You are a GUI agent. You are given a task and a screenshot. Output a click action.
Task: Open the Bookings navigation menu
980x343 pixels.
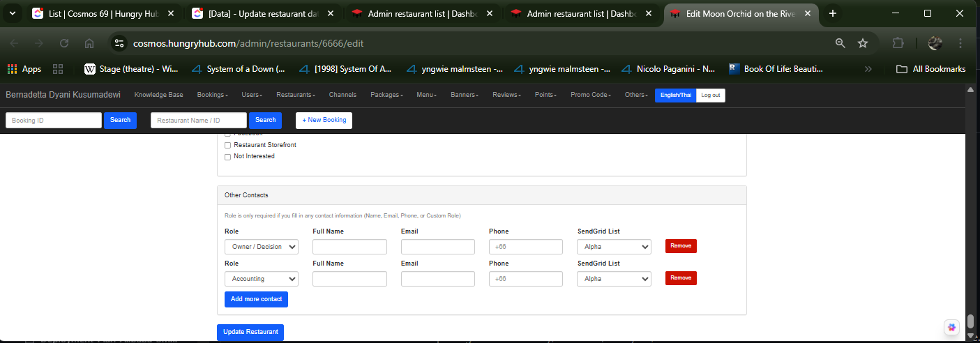212,95
